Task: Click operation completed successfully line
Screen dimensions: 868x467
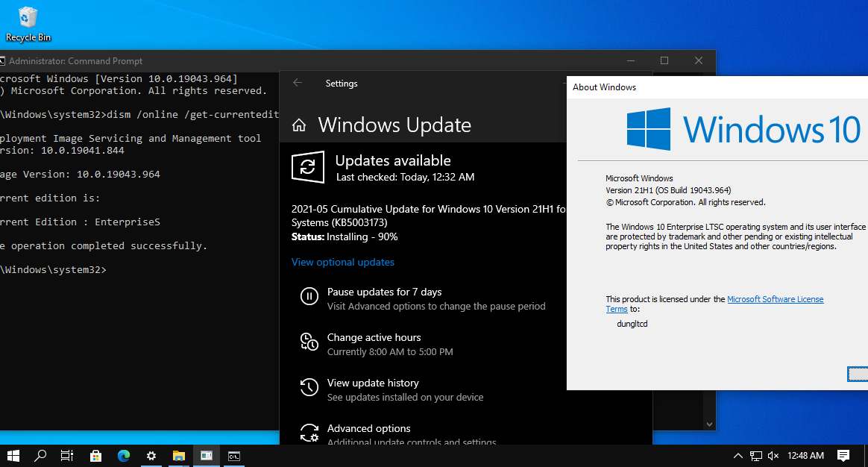Action: click(104, 245)
